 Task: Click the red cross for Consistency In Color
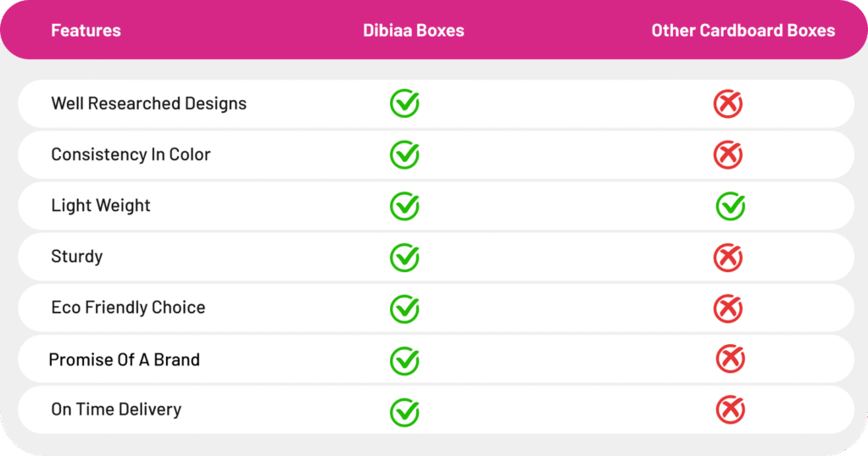coord(727,155)
